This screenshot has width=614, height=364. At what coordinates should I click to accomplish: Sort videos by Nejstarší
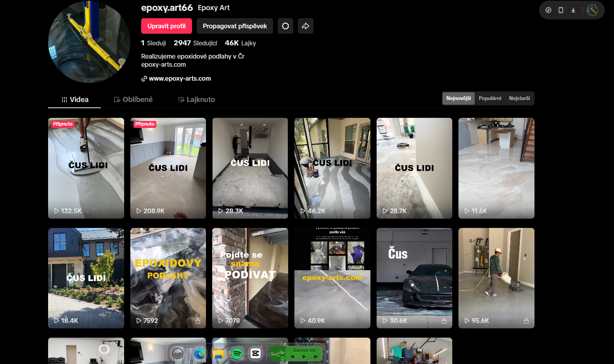point(519,98)
